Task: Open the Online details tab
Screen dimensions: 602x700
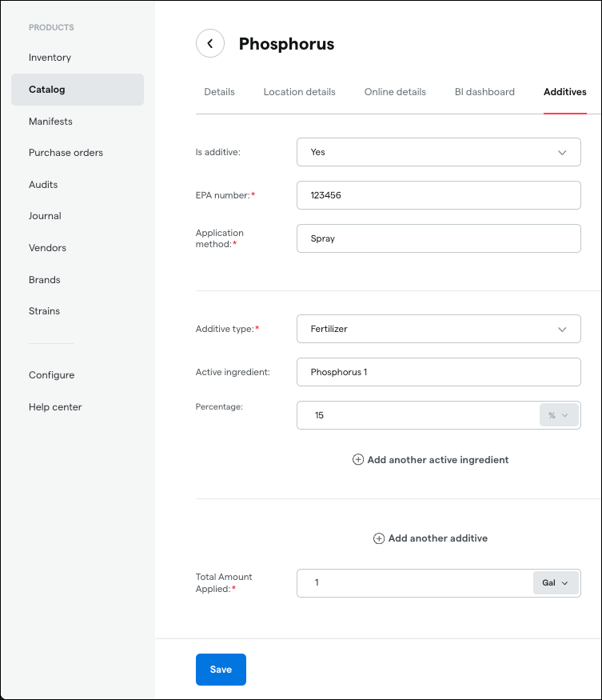Action: point(395,92)
